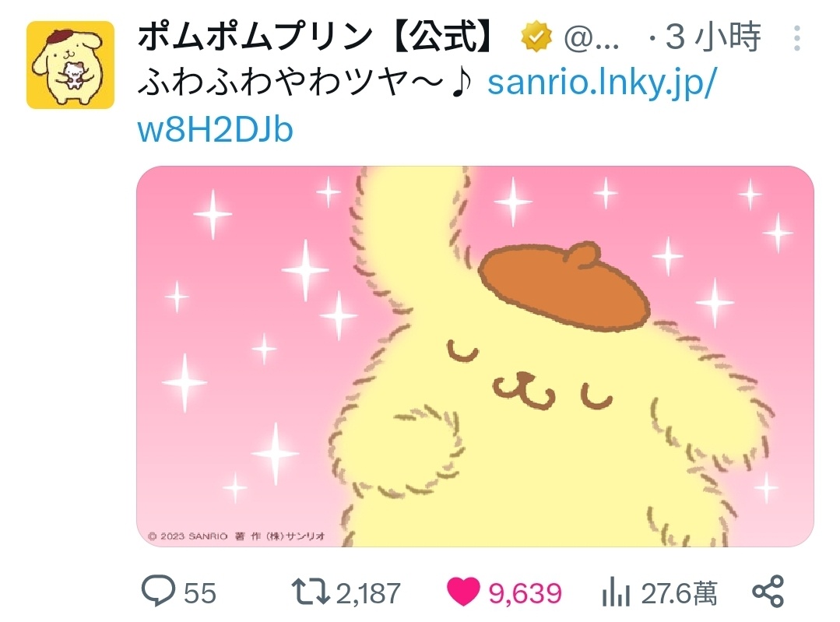Click the 2,187 retweet count
This screenshot has height=622, width=840.
(368, 593)
